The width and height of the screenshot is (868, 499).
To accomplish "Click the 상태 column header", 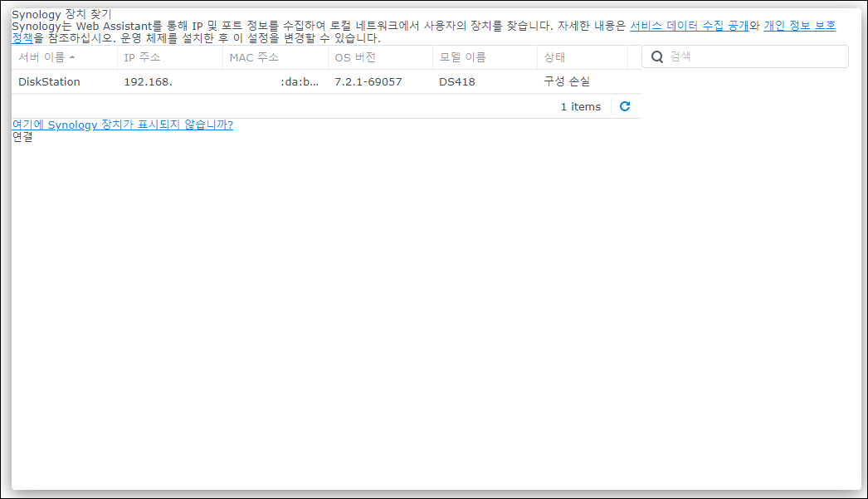I will tap(583, 57).
